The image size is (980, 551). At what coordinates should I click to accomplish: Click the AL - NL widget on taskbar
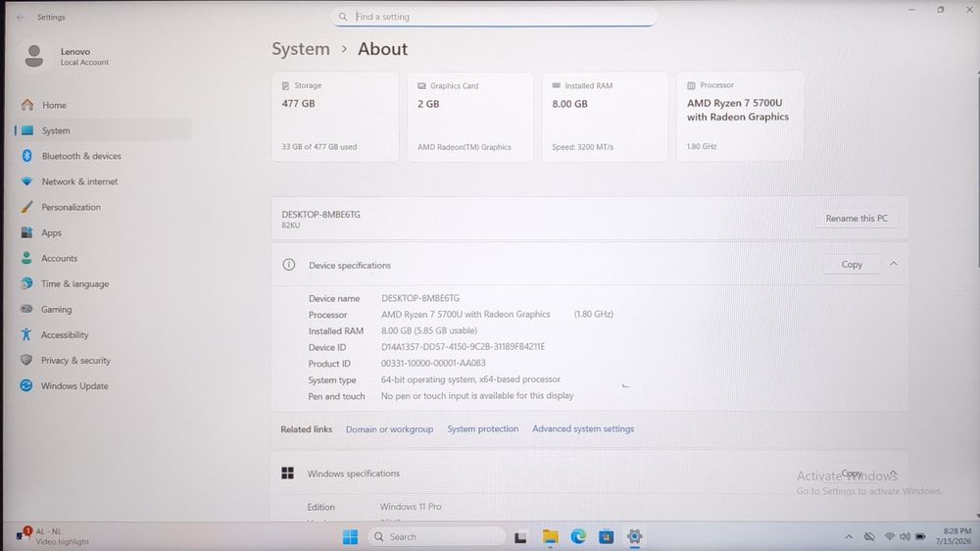(53, 536)
